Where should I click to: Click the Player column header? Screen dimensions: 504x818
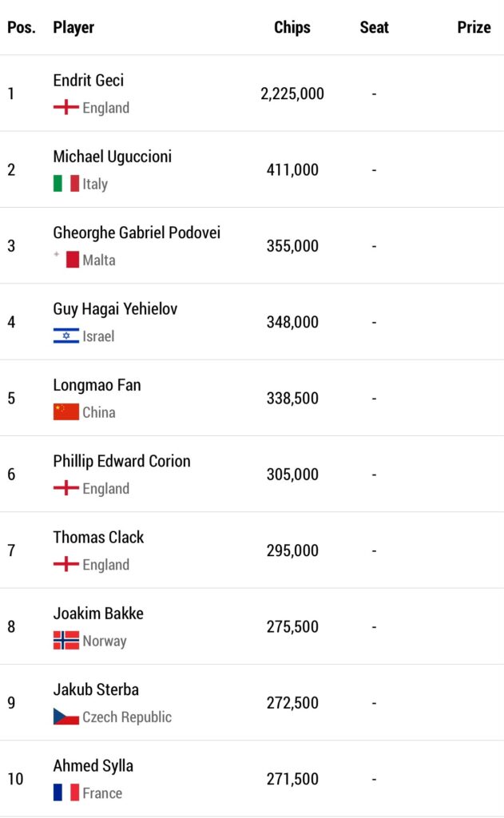coord(73,27)
